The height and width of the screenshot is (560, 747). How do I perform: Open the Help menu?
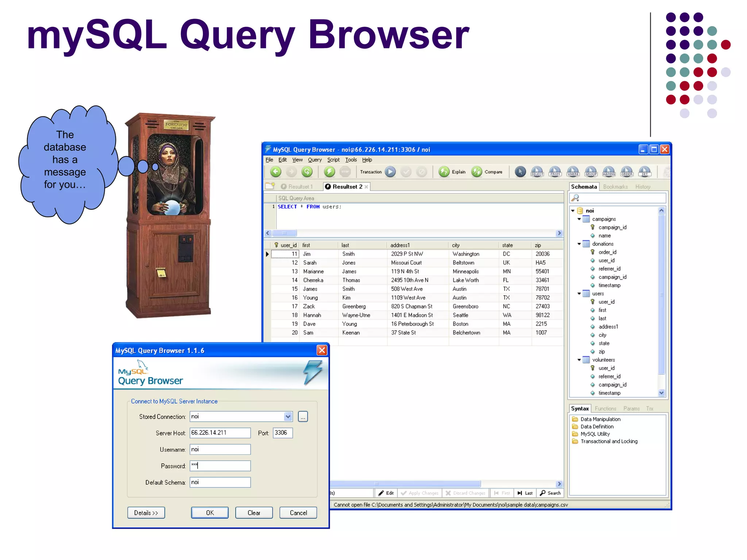tap(367, 160)
